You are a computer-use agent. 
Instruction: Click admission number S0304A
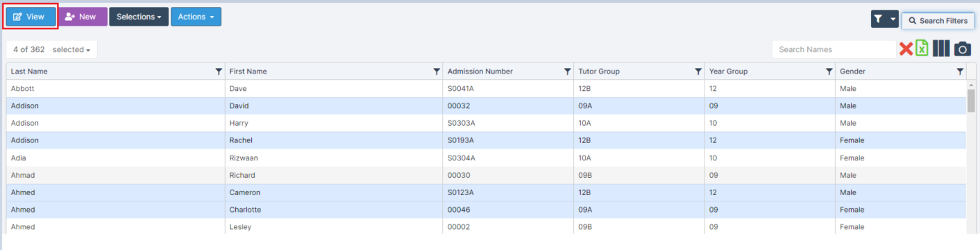[x=461, y=158]
